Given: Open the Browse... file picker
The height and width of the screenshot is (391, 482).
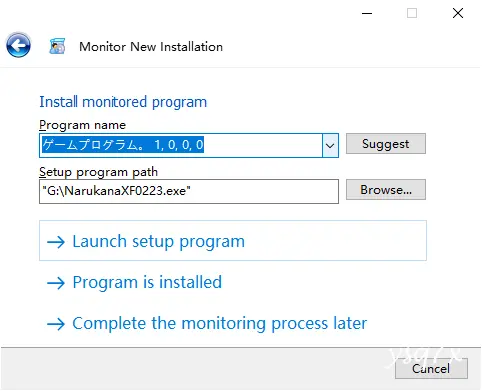Looking at the screenshot, I should pyautogui.click(x=386, y=190).
